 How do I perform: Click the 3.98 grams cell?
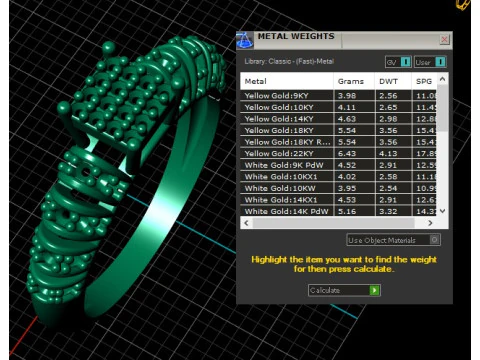[x=354, y=96]
